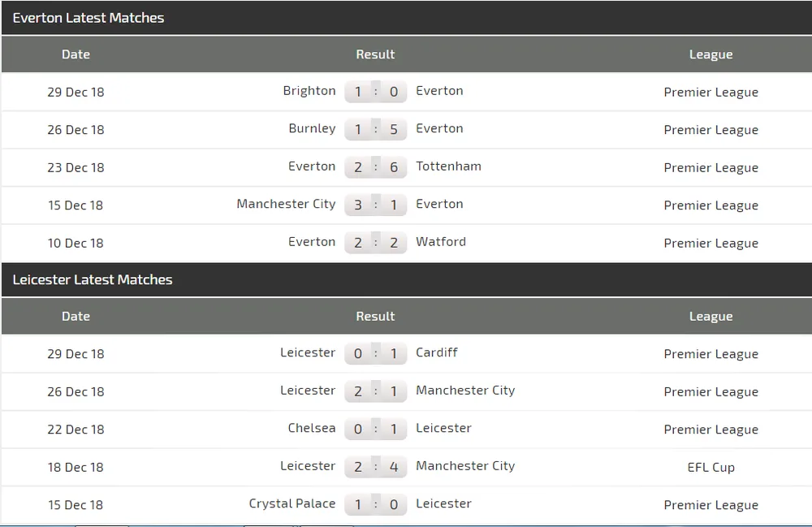Click the Leicester Latest Matches heading

point(93,280)
